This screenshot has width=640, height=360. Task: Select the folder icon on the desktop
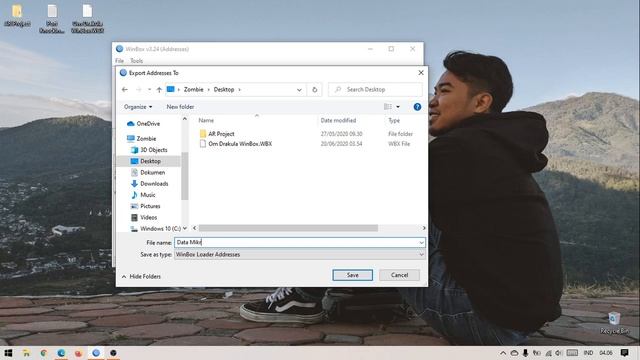[x=17, y=16]
